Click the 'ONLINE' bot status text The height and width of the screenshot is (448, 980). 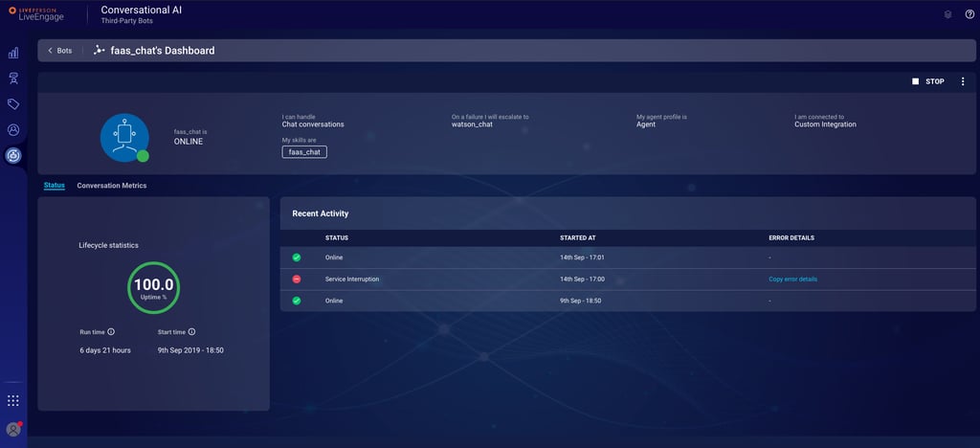[x=189, y=142]
